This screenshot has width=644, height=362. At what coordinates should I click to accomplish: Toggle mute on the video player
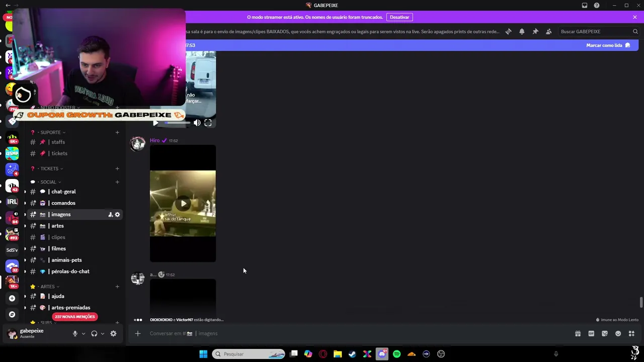pos(197,123)
